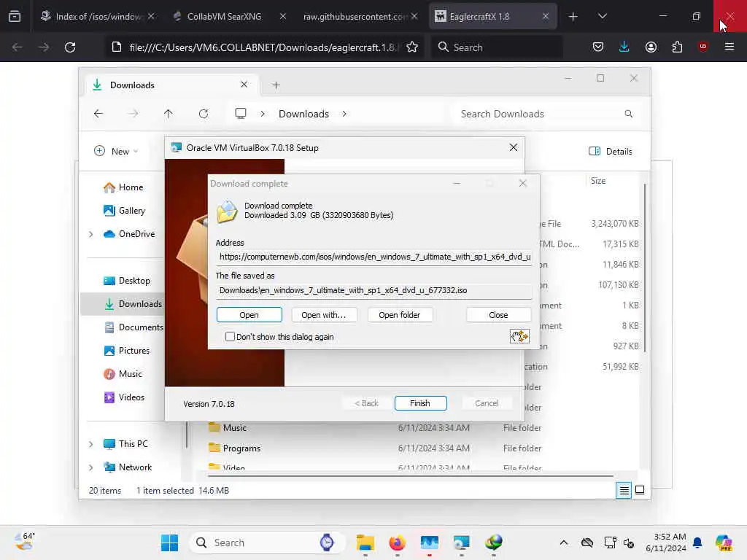Click the Firefox View icon in the tab bar

click(x=15, y=17)
